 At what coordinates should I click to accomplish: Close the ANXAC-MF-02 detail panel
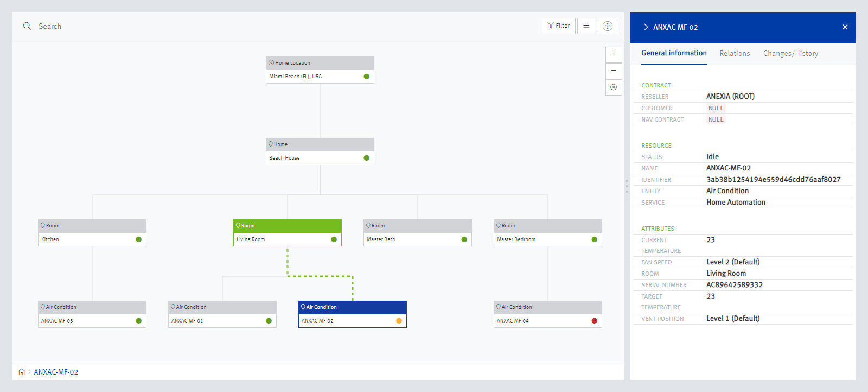[845, 27]
